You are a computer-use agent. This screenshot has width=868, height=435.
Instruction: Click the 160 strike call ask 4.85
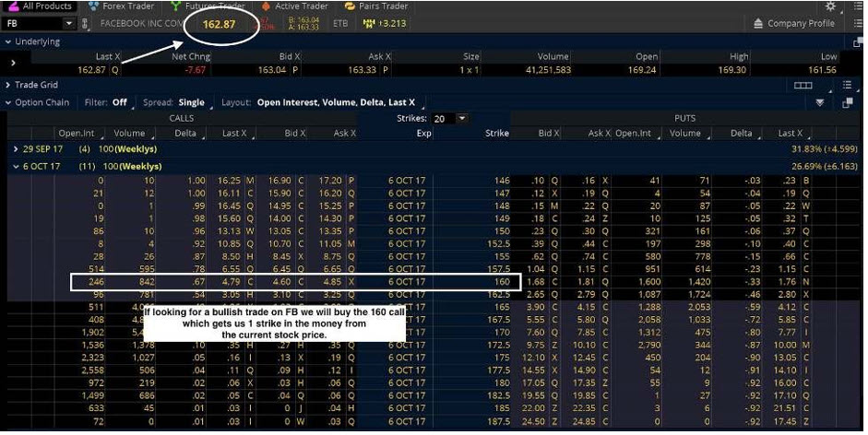[331, 282]
